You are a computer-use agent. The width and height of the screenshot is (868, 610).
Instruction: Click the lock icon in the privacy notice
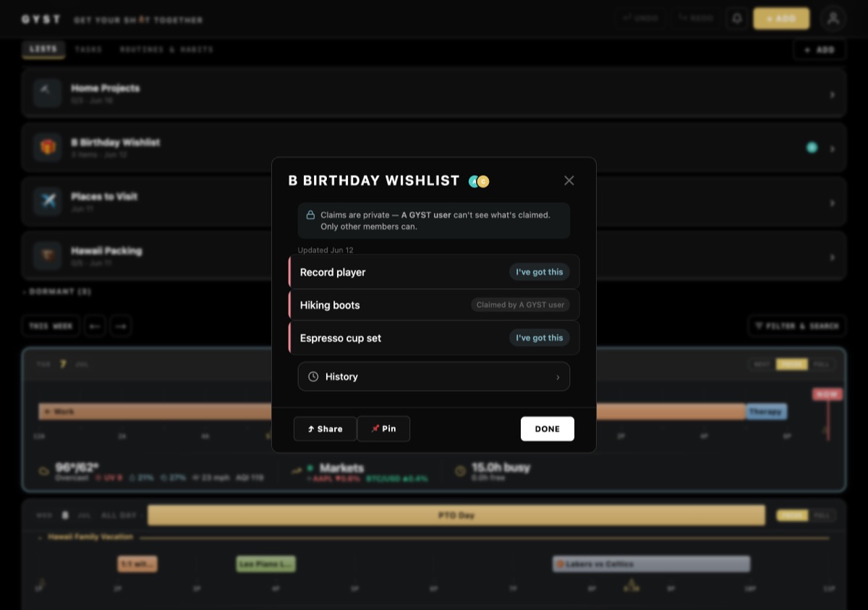coord(310,215)
